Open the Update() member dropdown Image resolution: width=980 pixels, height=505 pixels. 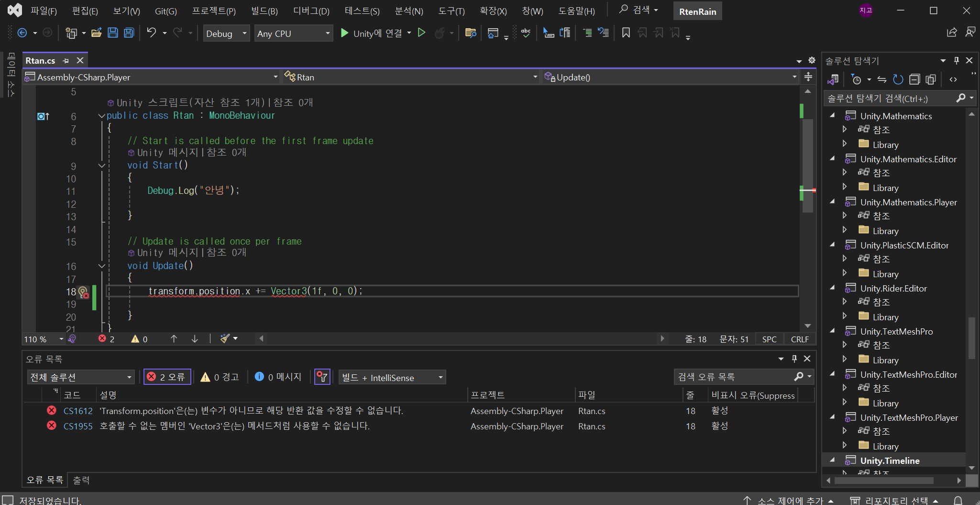pyautogui.click(x=670, y=77)
